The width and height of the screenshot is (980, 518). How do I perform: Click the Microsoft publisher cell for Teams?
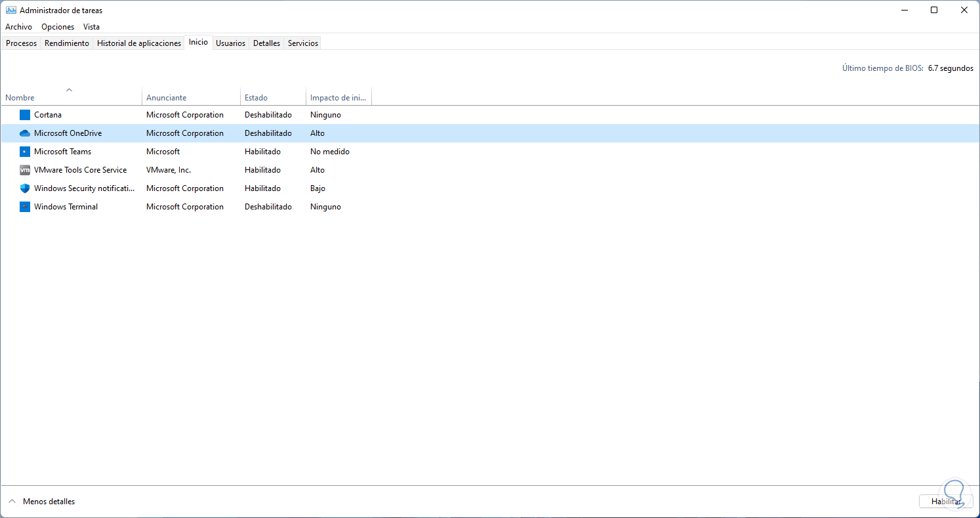163,152
